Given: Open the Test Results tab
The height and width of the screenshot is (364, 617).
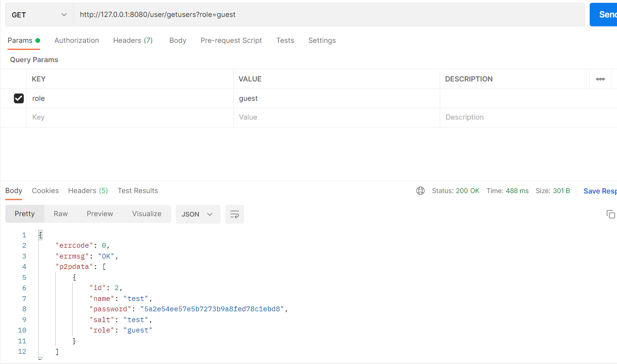Looking at the screenshot, I should (138, 191).
